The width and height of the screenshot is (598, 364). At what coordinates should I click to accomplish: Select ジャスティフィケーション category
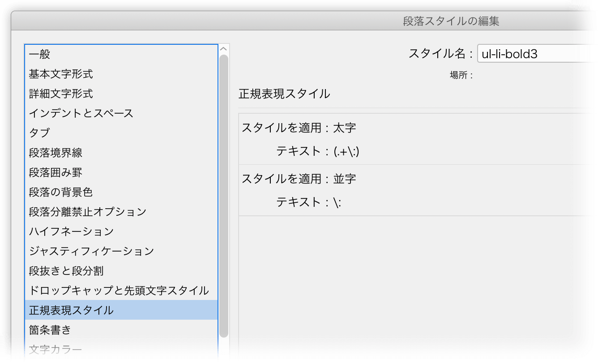click(121, 251)
